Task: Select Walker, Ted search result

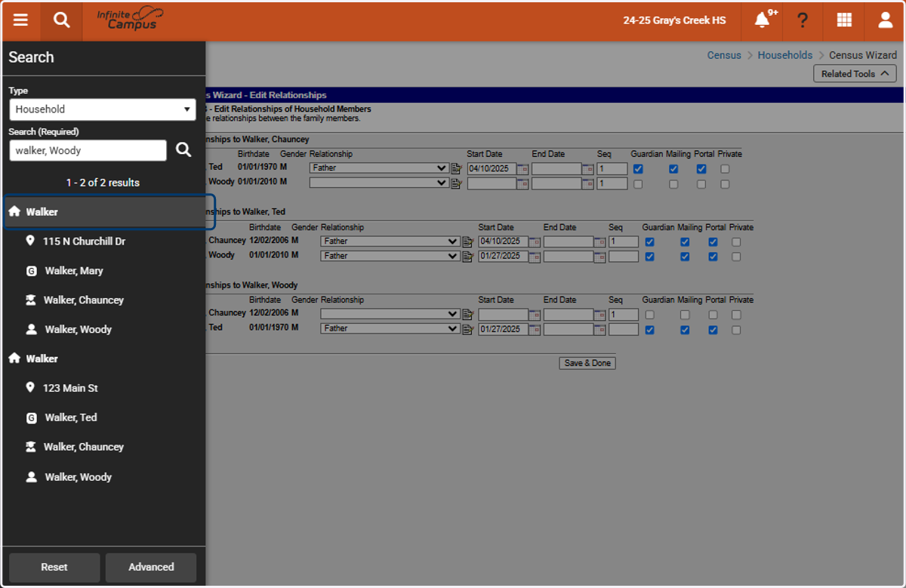Action: click(x=71, y=417)
